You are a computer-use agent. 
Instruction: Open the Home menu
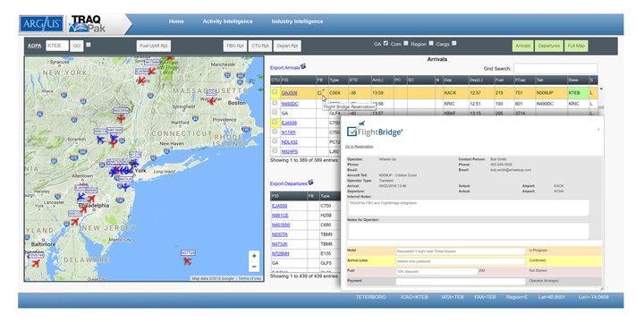176,21
